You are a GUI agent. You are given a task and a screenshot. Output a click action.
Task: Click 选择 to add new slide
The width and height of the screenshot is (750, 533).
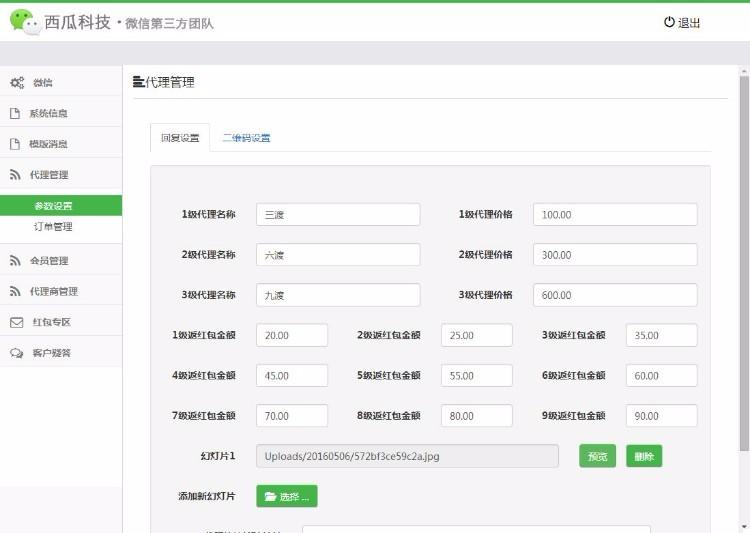pyautogui.click(x=287, y=496)
